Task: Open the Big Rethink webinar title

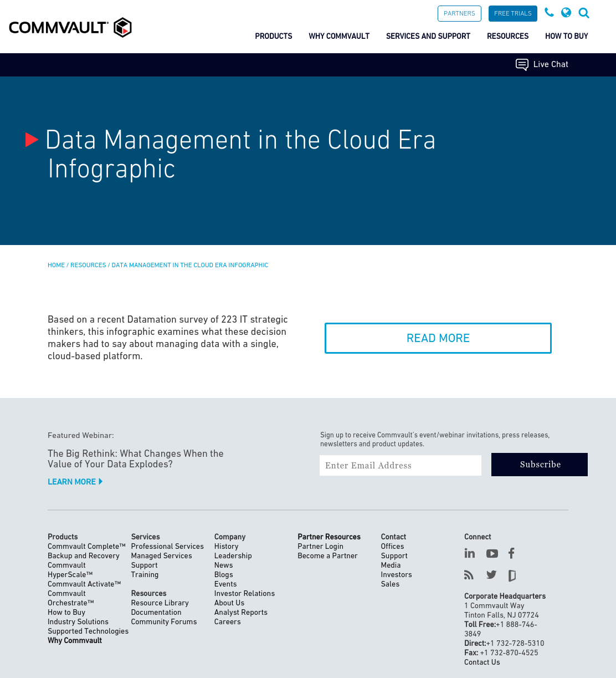Action: [x=136, y=459]
